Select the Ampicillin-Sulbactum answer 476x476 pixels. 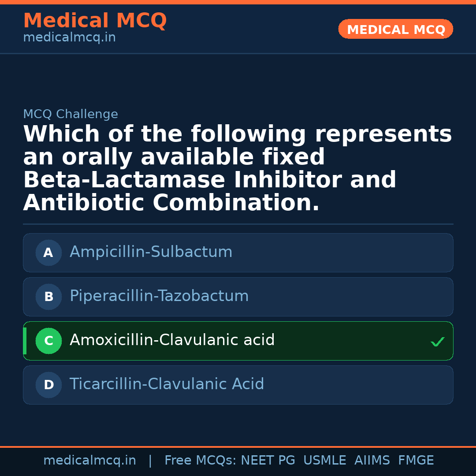pyautogui.click(x=151, y=252)
